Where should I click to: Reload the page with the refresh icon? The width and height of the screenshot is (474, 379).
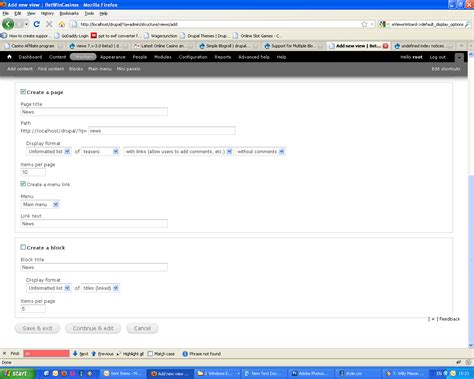click(x=37, y=24)
